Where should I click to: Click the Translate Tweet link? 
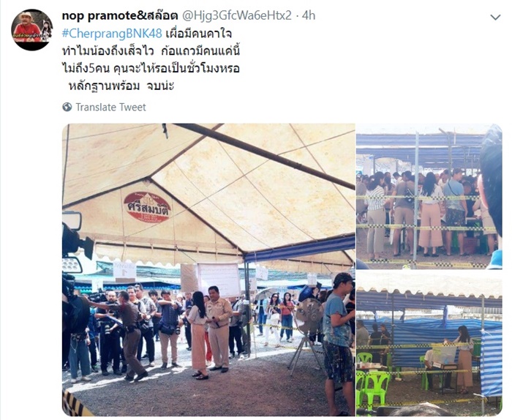110,107
